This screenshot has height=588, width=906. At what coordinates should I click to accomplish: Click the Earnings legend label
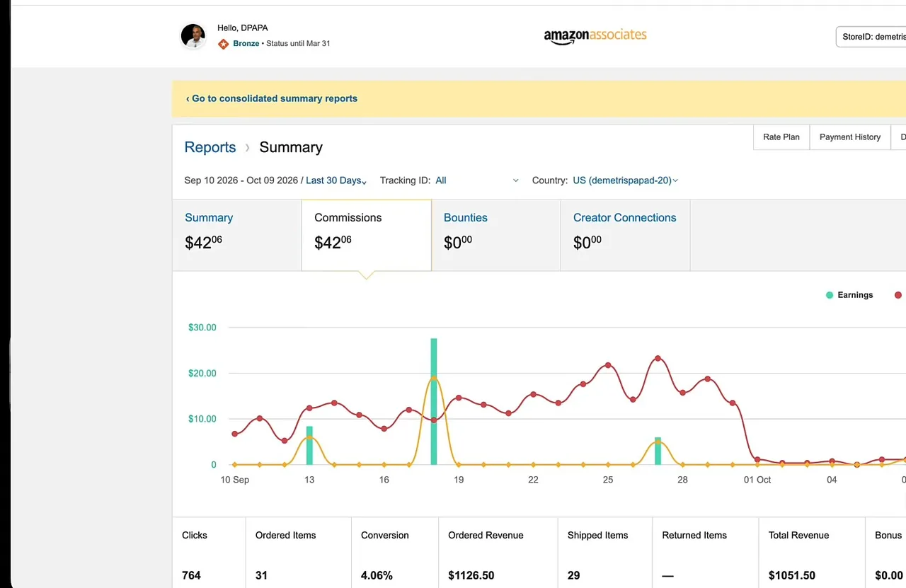pos(855,295)
